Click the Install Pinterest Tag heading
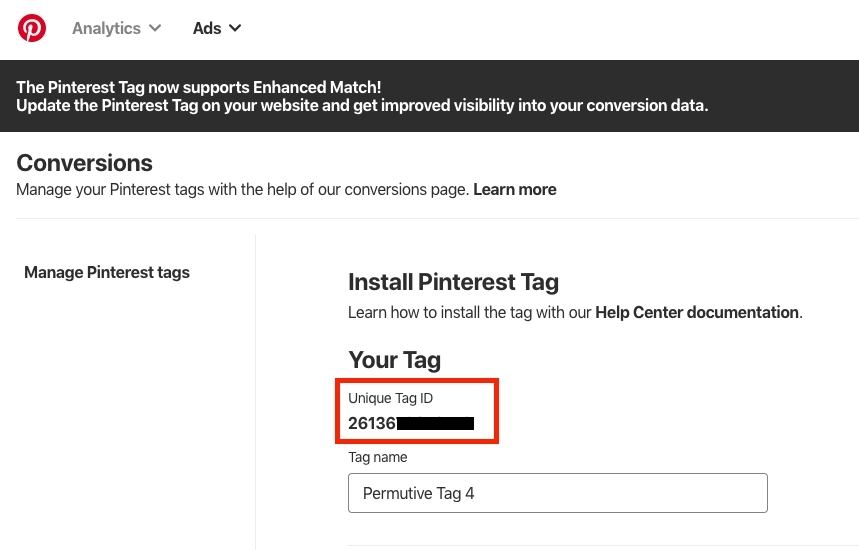The height and width of the screenshot is (550, 859). tap(454, 283)
